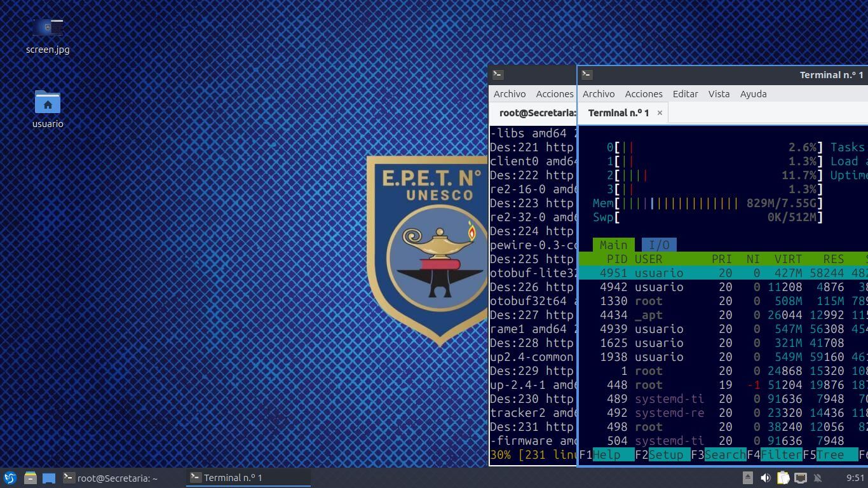
Task: Click the wired network tray icon
Action: [x=801, y=478]
